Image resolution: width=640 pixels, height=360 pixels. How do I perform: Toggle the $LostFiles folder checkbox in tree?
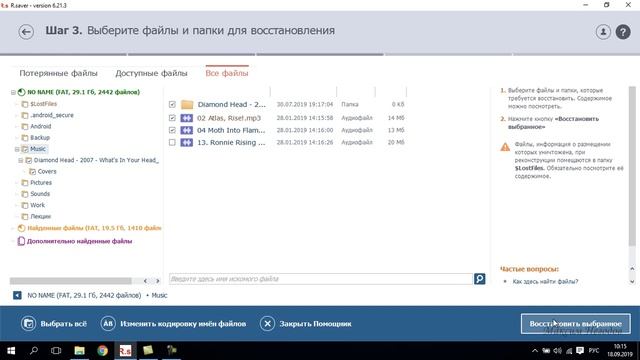(x=25, y=104)
